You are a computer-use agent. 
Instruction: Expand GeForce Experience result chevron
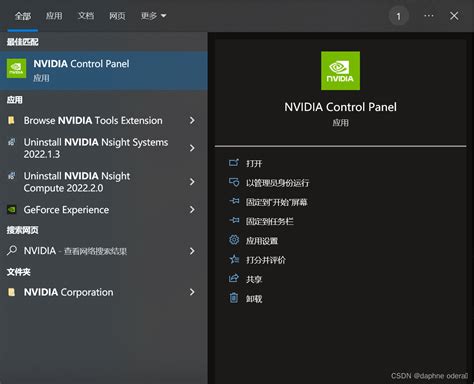click(x=192, y=210)
